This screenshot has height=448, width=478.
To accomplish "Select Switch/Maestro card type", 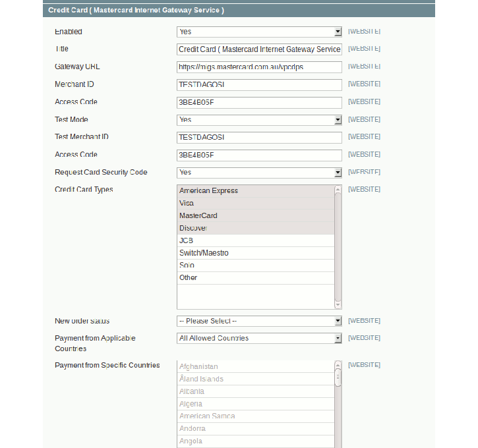I will 255,253.
